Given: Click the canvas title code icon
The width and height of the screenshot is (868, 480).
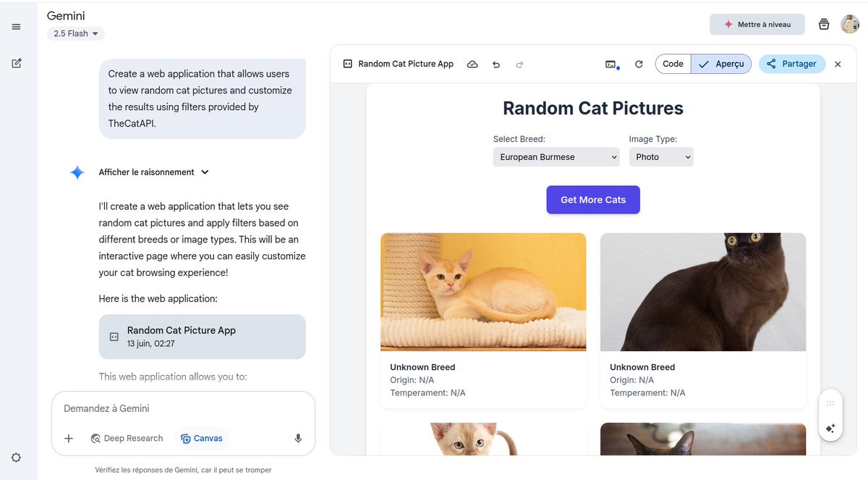Looking at the screenshot, I should tap(347, 64).
